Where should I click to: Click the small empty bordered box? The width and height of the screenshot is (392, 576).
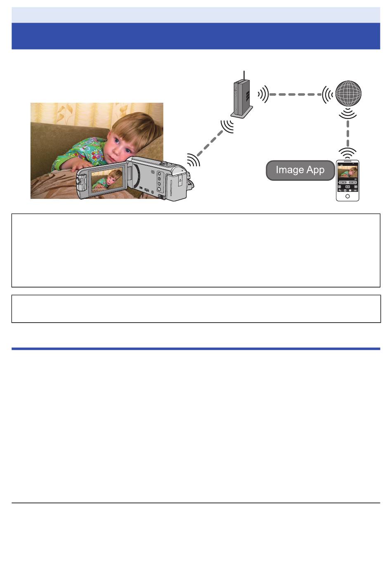[196, 309]
